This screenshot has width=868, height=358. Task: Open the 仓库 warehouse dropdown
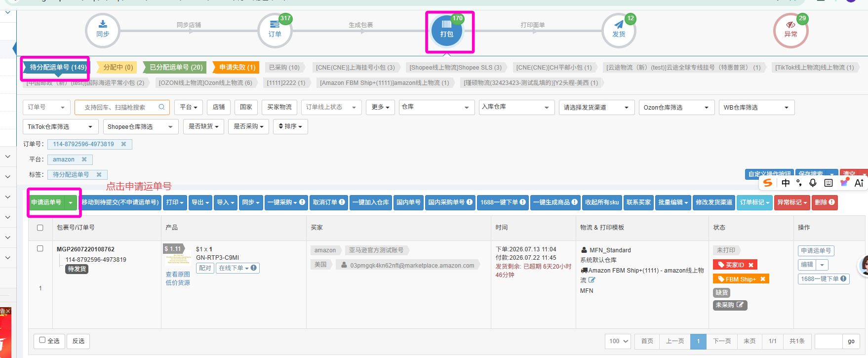(436, 107)
